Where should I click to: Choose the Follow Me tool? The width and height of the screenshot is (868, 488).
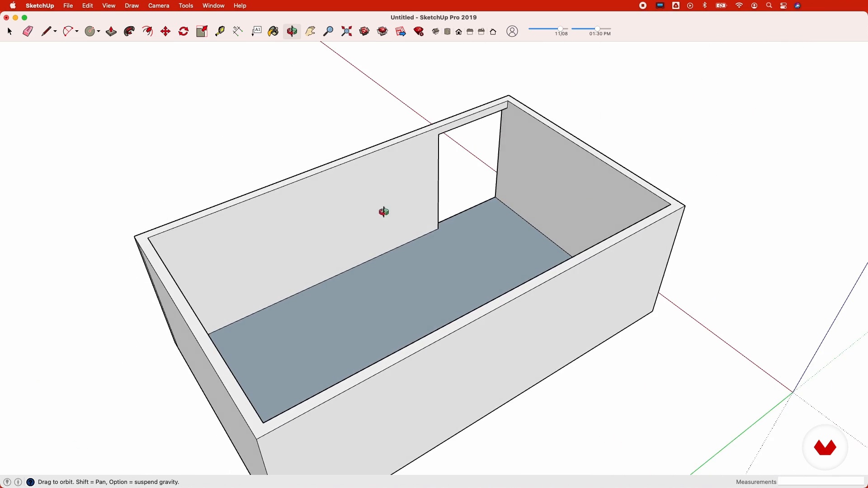(129, 31)
